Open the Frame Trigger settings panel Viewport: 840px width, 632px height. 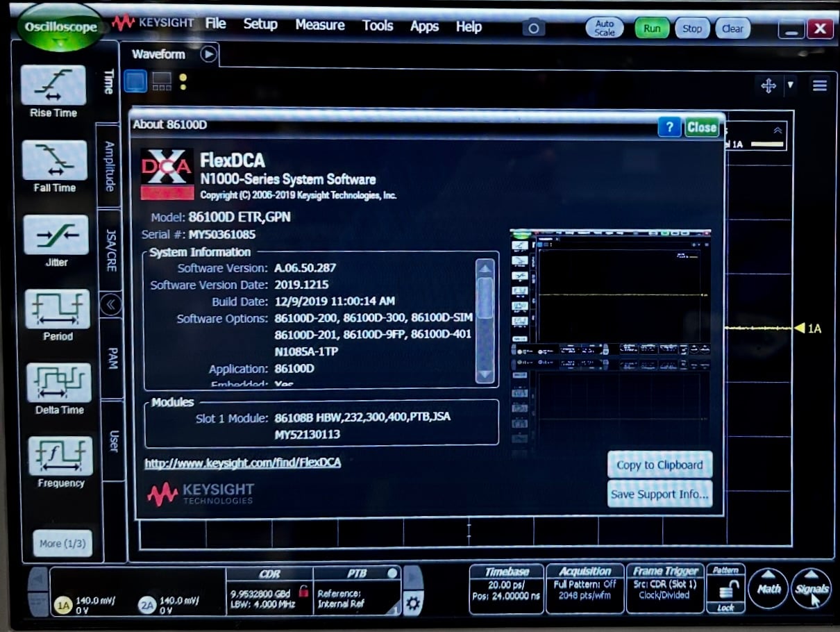pos(665,589)
